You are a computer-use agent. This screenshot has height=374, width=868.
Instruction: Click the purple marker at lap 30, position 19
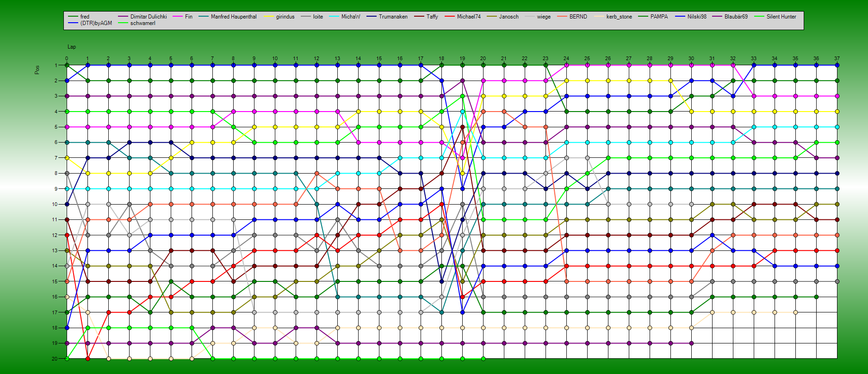(x=691, y=343)
